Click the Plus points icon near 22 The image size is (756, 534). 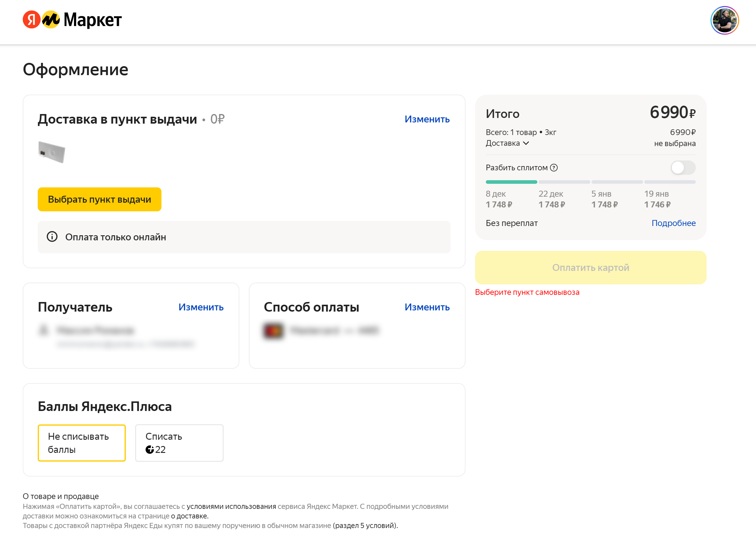click(149, 450)
